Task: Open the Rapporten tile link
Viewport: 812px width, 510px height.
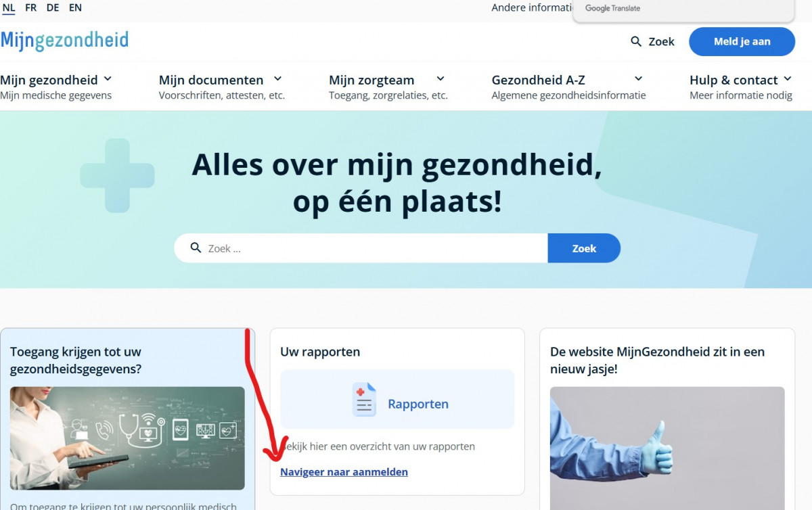Action: click(x=397, y=399)
